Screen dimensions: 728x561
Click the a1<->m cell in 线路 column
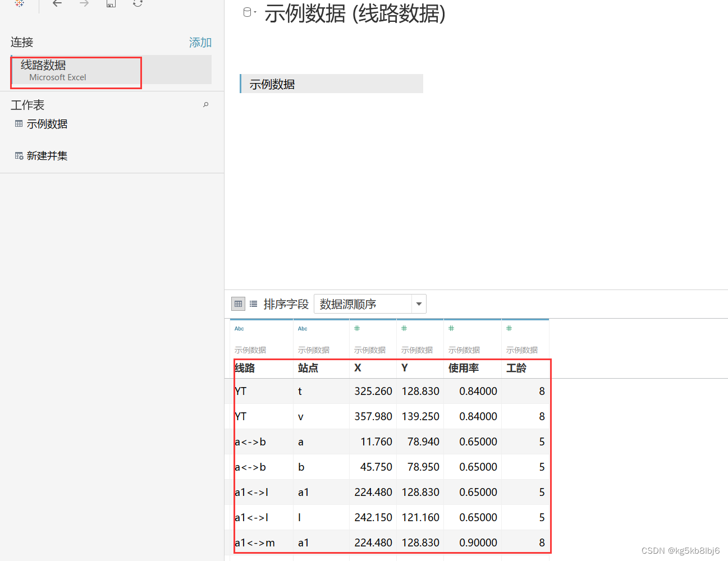tap(262, 542)
